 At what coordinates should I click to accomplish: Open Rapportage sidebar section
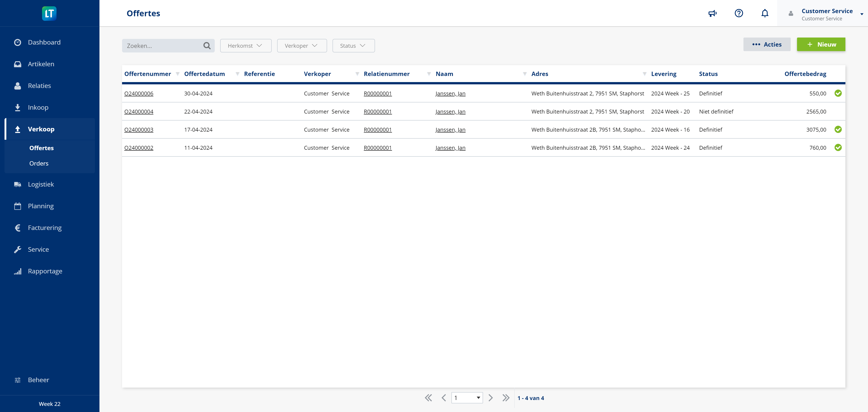pyautogui.click(x=45, y=271)
